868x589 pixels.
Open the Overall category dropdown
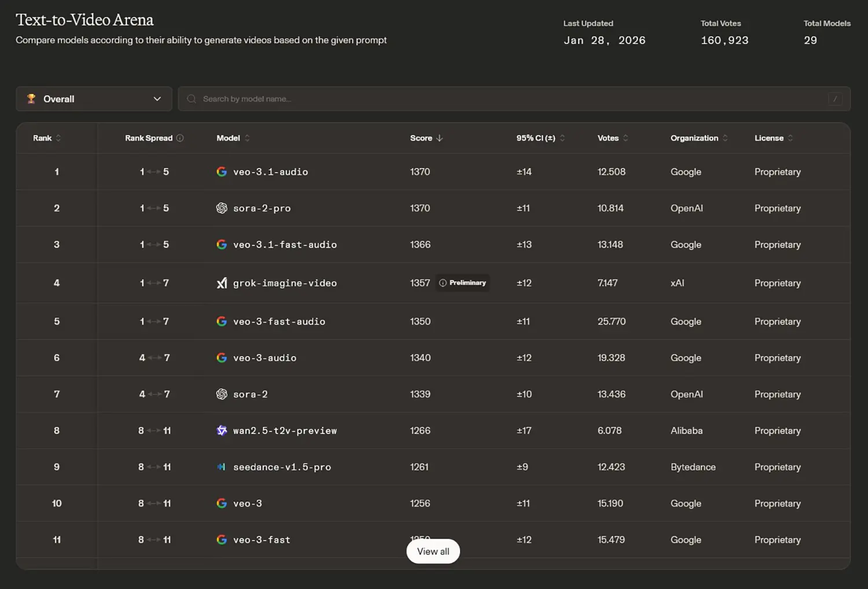(x=94, y=99)
